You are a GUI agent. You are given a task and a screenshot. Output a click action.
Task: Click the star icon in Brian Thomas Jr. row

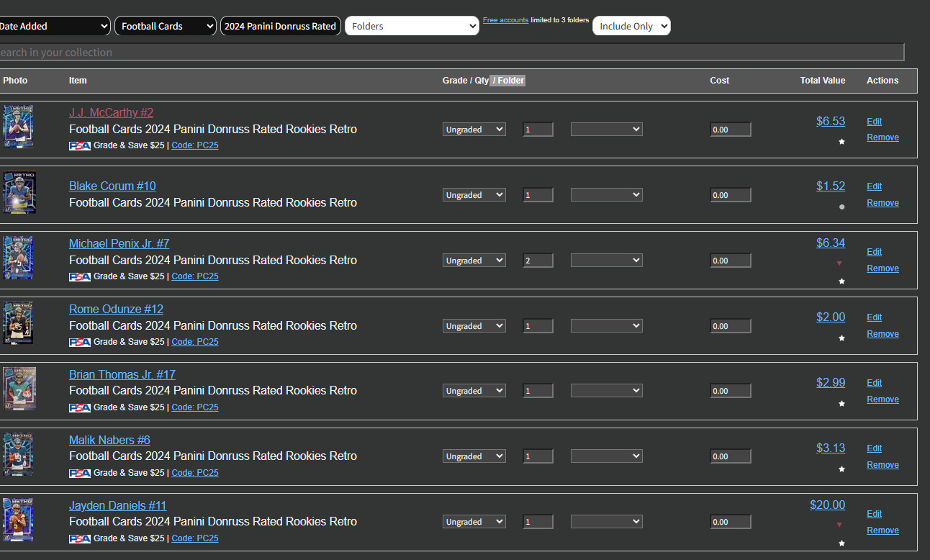click(841, 404)
